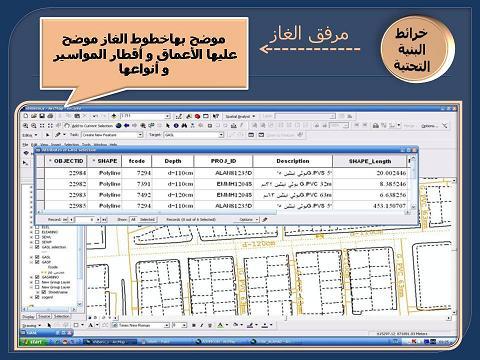Viewport: 480px width, 360px height.
Task: Select the Sketch pencil tool
Action: pyautogui.click(x=58, y=135)
